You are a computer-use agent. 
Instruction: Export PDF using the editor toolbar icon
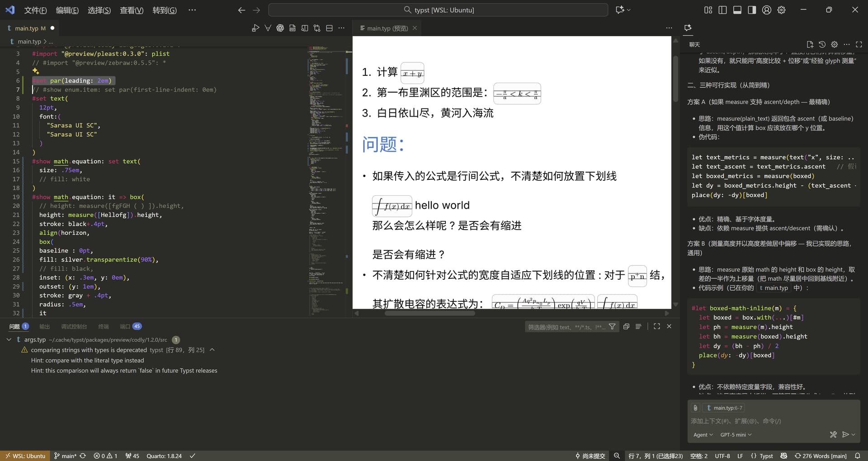[292, 28]
